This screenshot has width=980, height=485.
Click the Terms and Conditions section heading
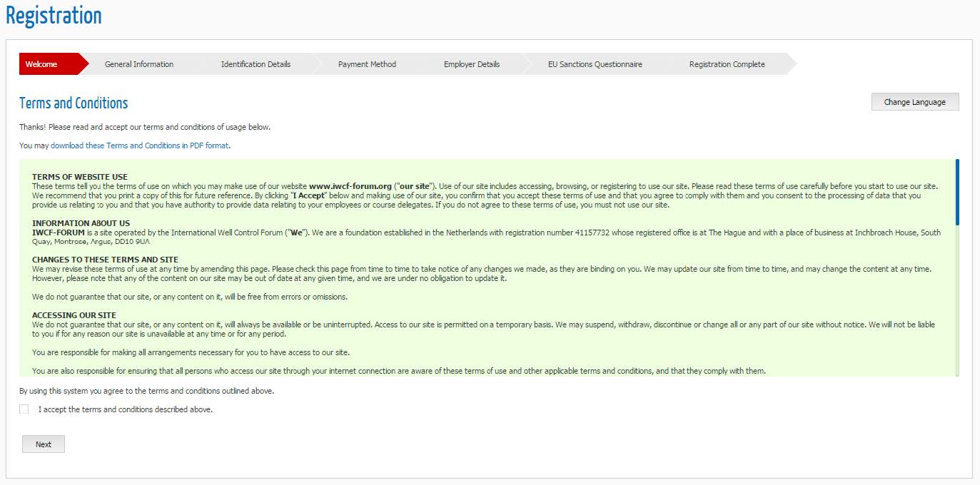point(74,103)
